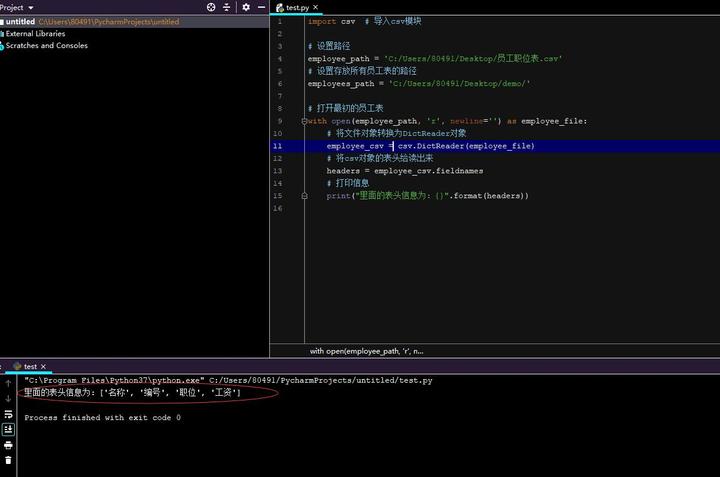Click the print icon in the Run panel
The height and width of the screenshot is (477, 720).
(8, 445)
